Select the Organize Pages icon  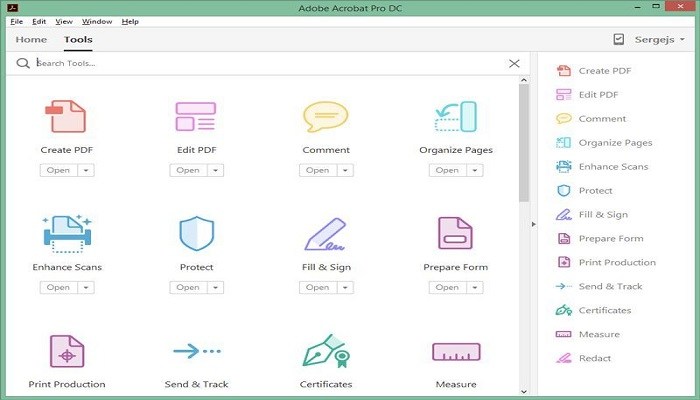(x=455, y=117)
